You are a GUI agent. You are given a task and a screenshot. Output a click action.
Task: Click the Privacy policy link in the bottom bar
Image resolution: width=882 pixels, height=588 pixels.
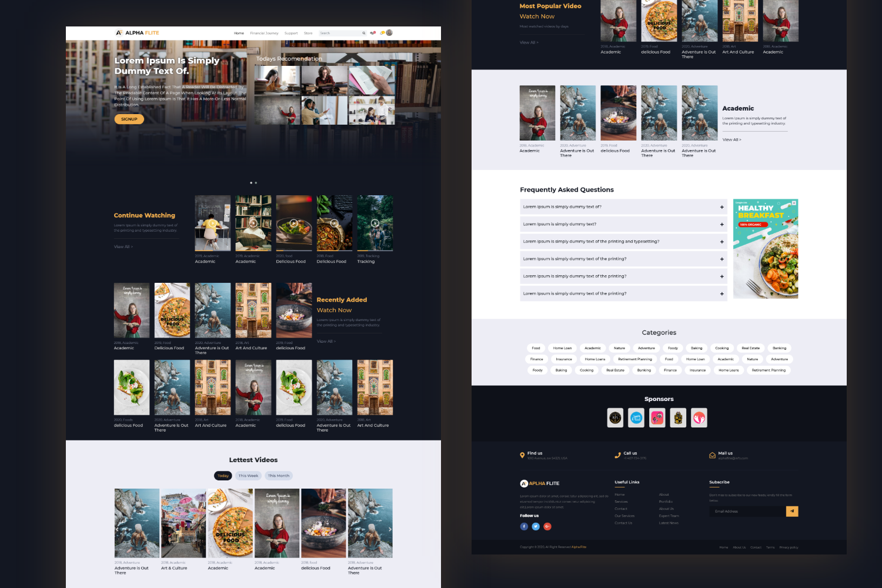click(x=789, y=547)
